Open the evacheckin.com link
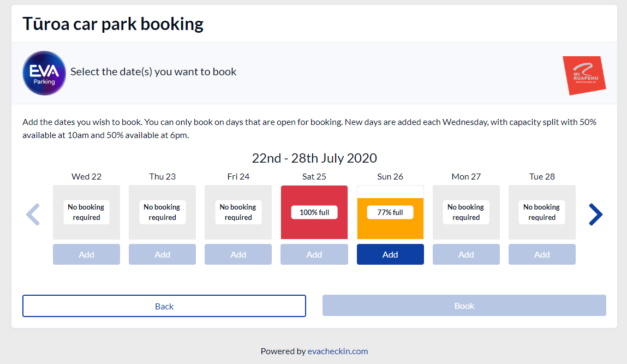627x364 pixels. coord(337,351)
